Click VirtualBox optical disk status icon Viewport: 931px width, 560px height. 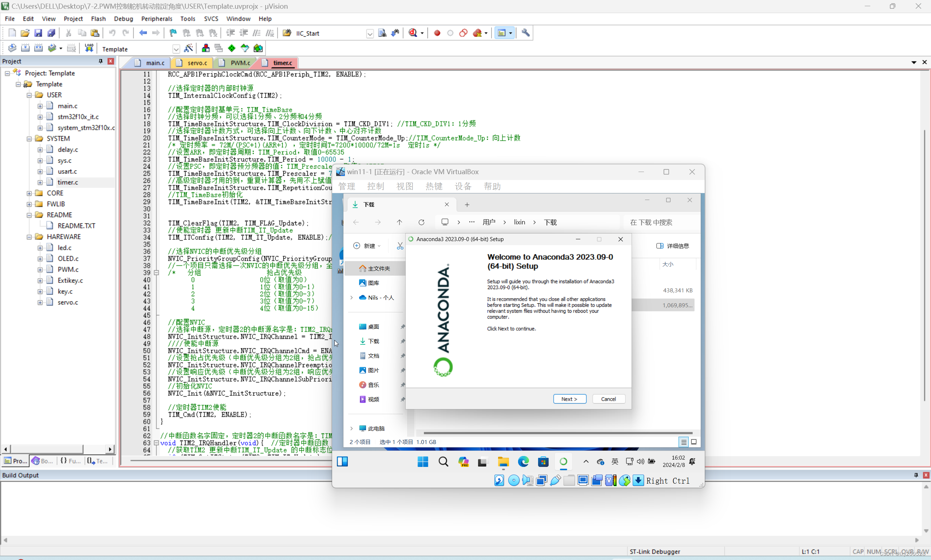click(513, 481)
